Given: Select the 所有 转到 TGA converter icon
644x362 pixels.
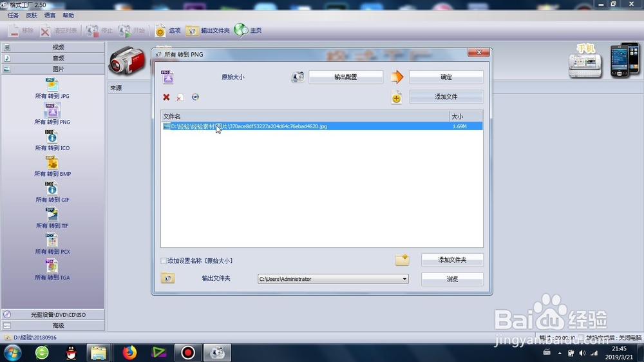Looking at the screenshot, I should point(52,266).
